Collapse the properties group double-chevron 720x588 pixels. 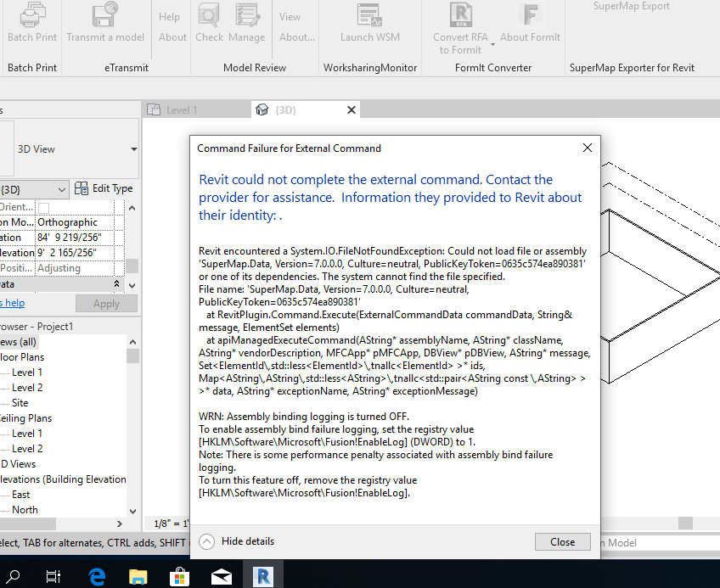116,284
